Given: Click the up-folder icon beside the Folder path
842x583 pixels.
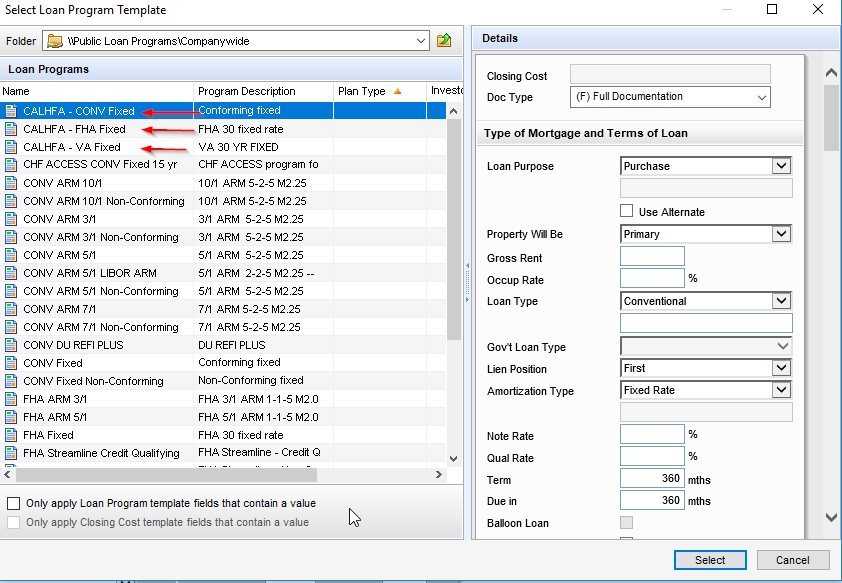Looking at the screenshot, I should point(444,40).
